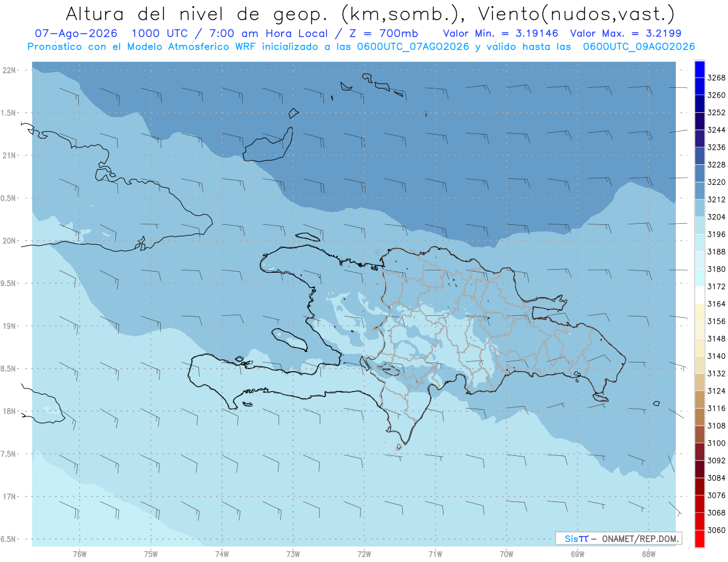Click the '68W' longitude label
This screenshot has width=728, height=562.
pos(649,554)
